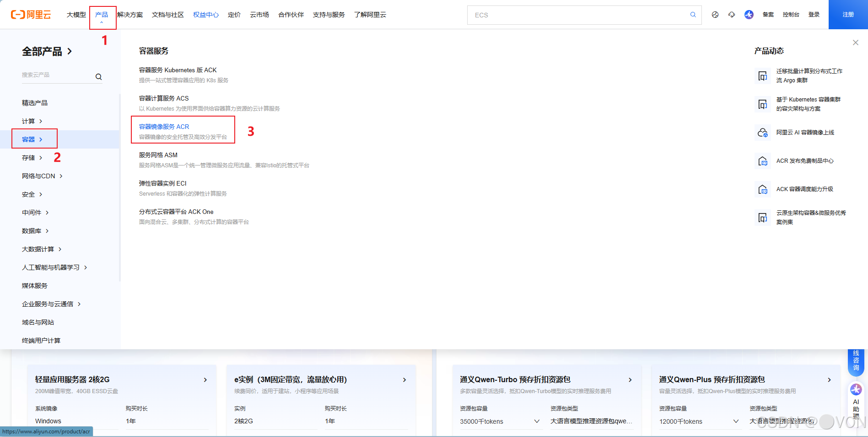Select 域名与网站 in sidebar
This screenshot has height=437, width=868.
[38, 322]
